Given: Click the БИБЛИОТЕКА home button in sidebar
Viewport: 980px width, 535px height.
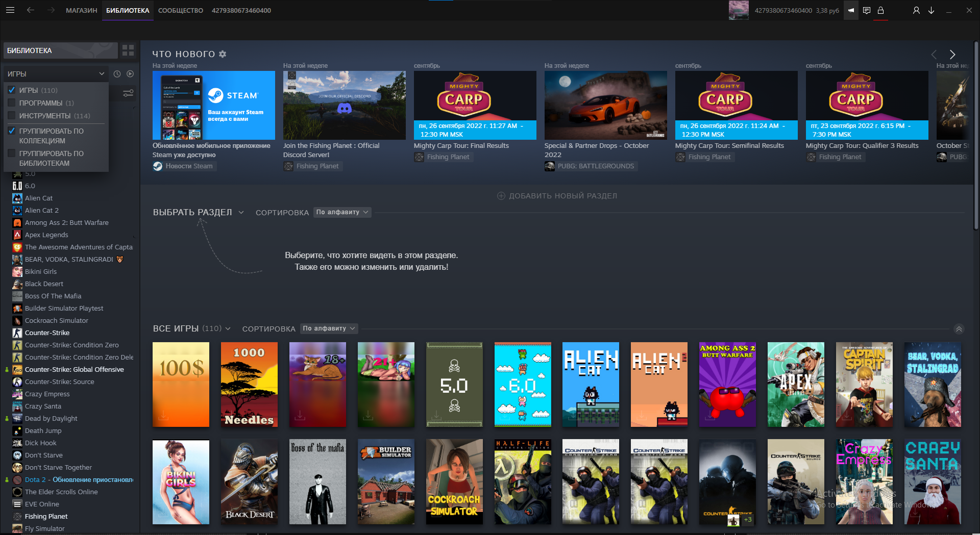Looking at the screenshot, I should point(60,50).
